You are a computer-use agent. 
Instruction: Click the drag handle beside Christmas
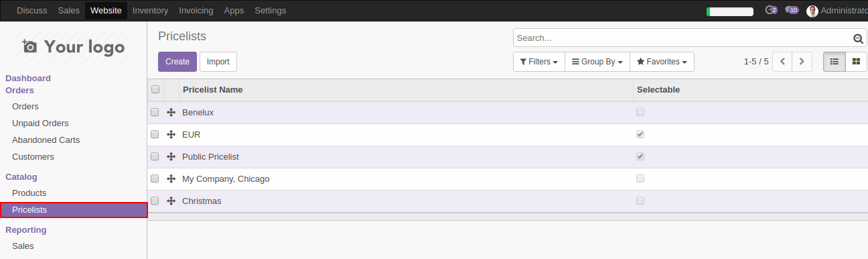171,201
